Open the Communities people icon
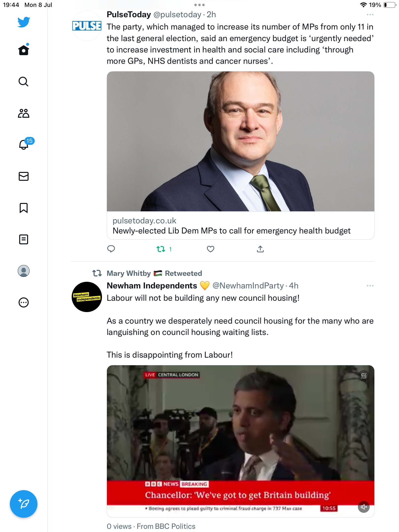Viewport: 399px width, 532px height. [24, 113]
